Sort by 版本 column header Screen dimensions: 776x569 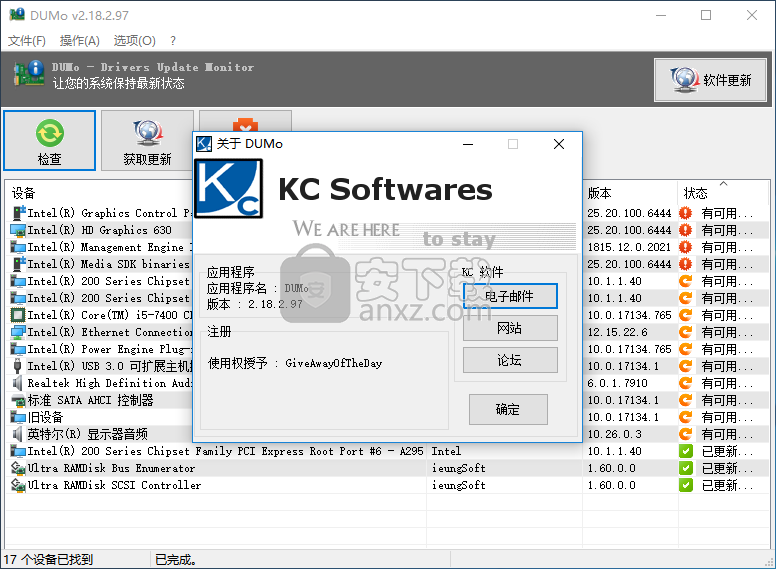click(599, 193)
